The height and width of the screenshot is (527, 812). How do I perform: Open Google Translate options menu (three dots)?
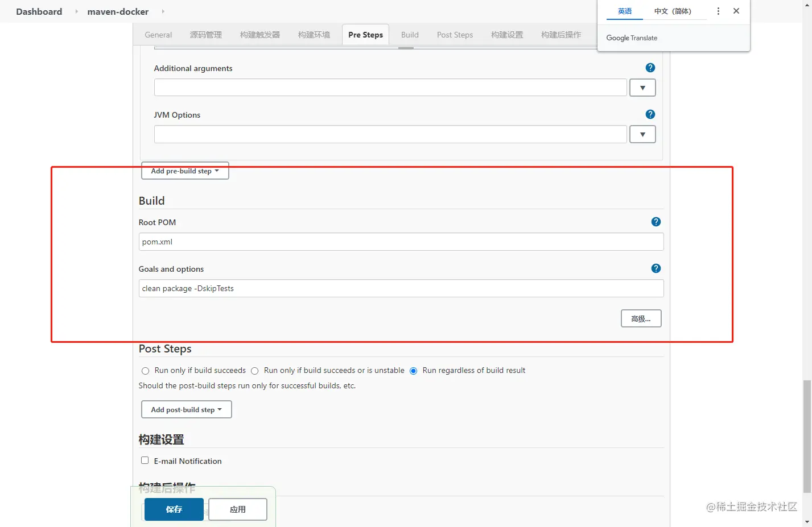click(718, 11)
